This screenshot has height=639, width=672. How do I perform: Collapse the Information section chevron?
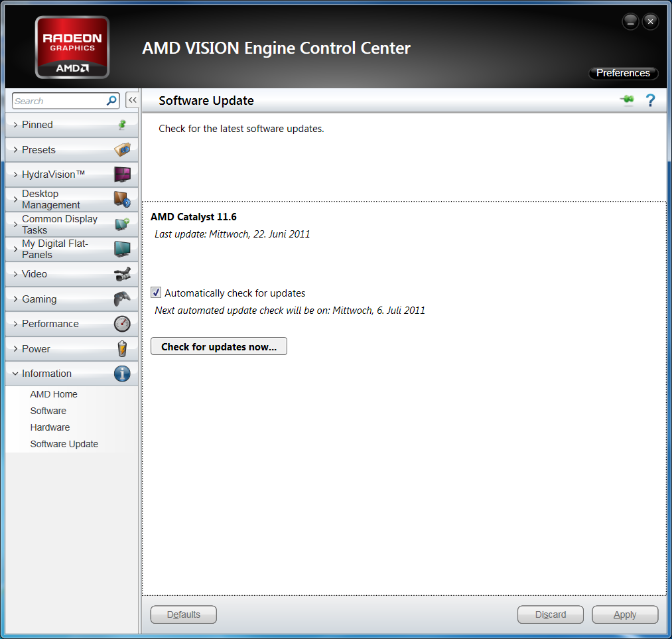point(15,374)
